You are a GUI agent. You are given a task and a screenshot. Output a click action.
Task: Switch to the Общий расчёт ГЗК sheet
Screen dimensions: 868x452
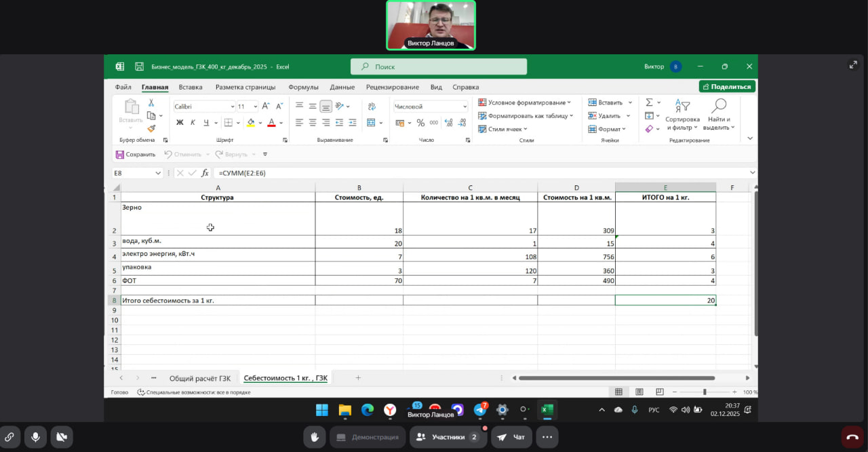tap(199, 378)
